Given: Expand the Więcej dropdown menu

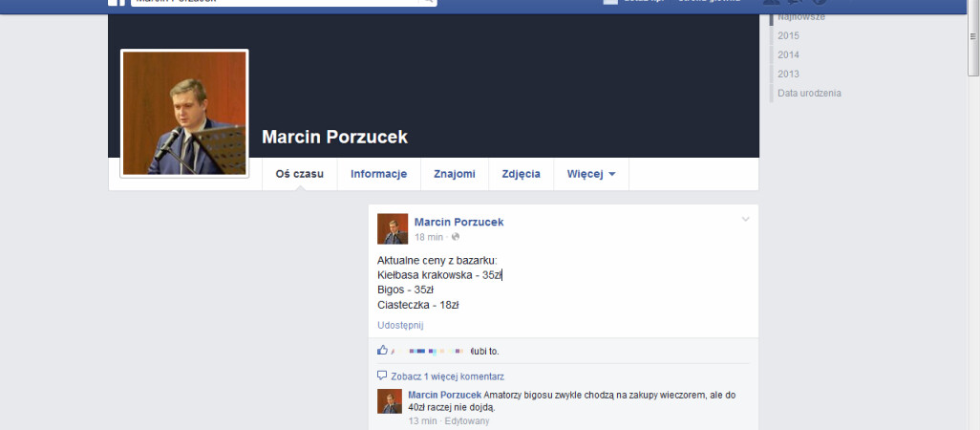Looking at the screenshot, I should [591, 174].
